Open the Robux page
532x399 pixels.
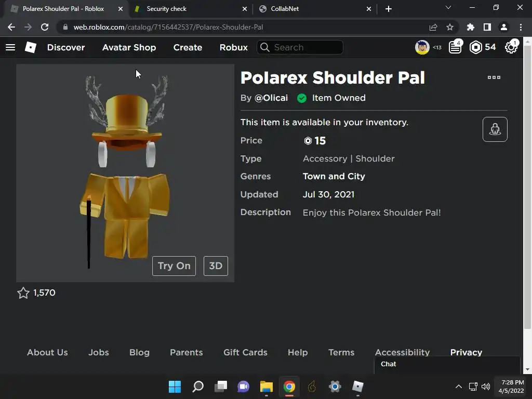[234, 47]
